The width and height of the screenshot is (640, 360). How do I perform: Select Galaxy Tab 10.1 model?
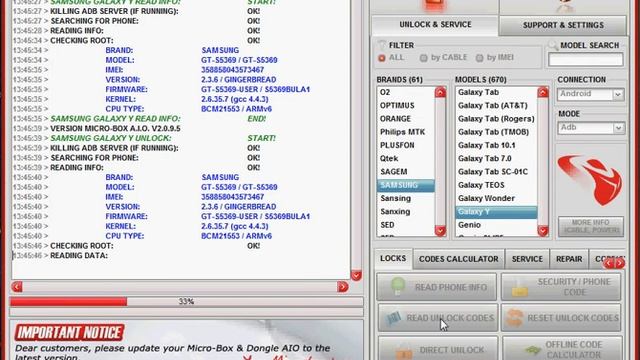tap(496, 145)
